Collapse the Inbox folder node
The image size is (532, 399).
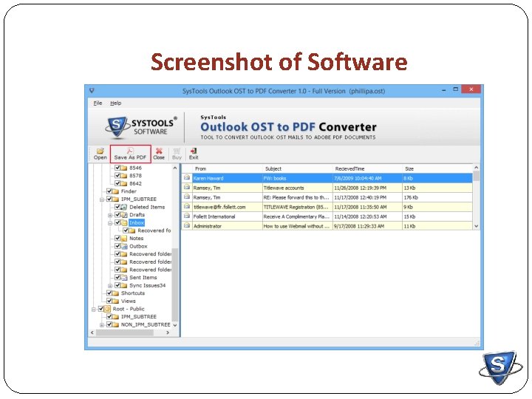click(110, 223)
